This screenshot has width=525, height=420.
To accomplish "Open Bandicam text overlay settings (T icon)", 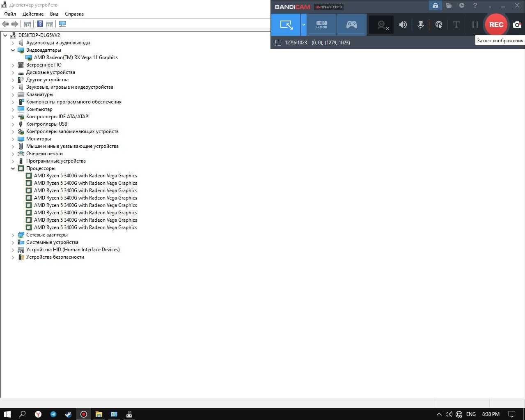I will point(456,25).
